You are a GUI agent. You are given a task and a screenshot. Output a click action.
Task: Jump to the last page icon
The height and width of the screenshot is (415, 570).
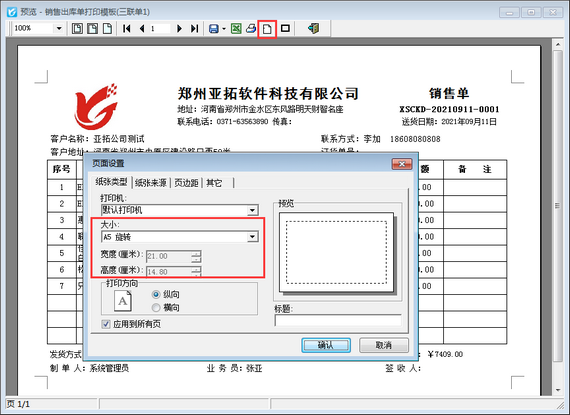194,28
